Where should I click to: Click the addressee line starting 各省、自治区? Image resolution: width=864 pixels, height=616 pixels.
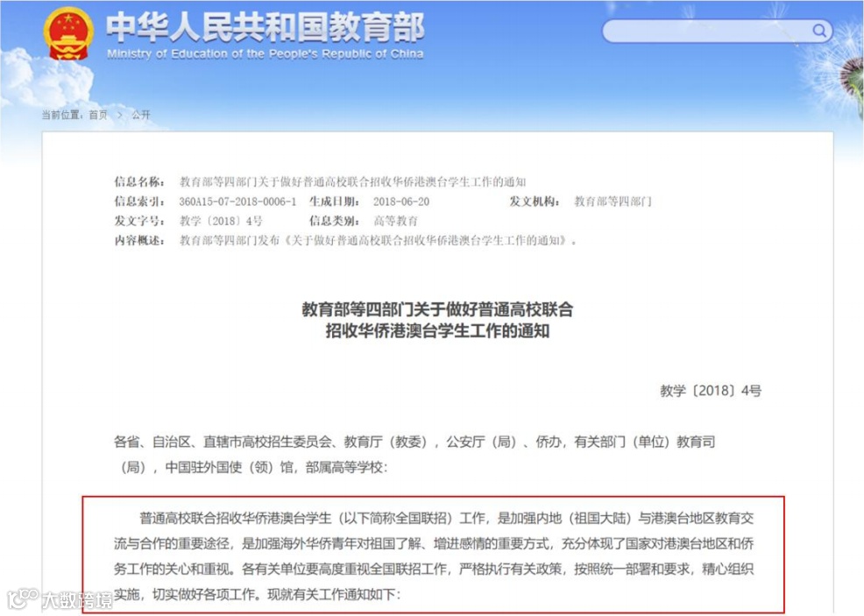click(415, 442)
